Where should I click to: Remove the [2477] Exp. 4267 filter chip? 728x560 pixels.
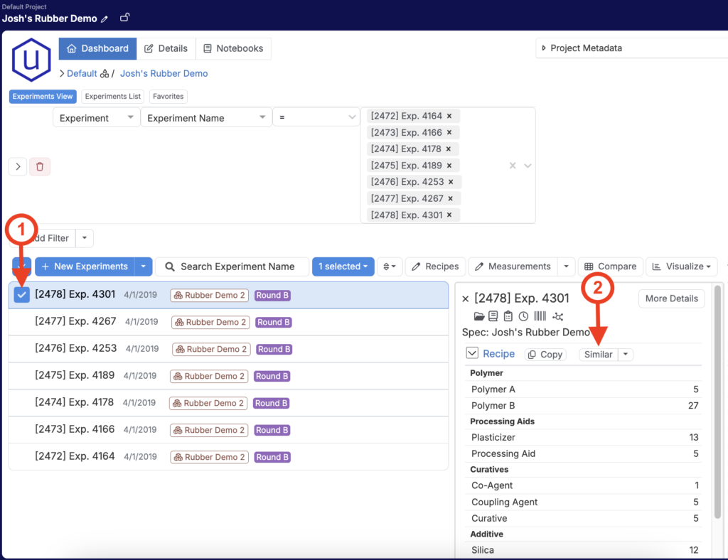pos(450,198)
